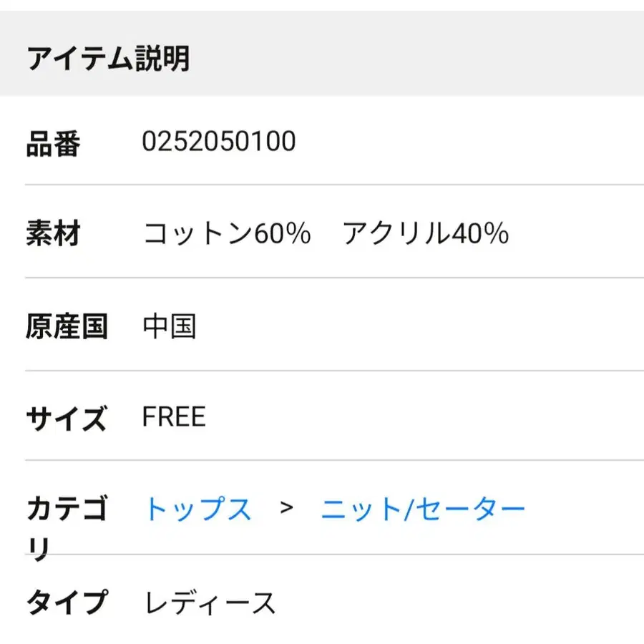This screenshot has height=644, width=644.
Task: Open the トップス category link
Action: (198, 509)
